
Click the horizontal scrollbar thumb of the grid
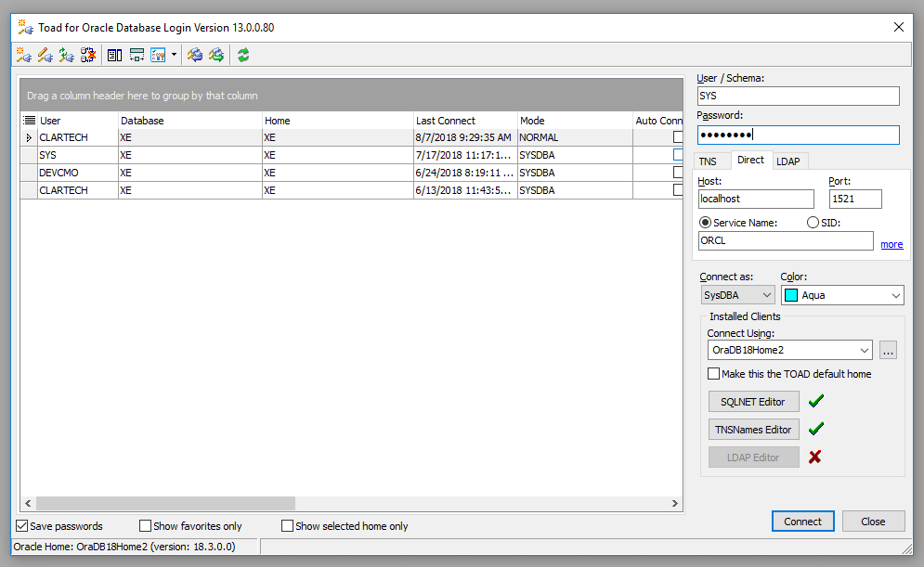tap(165, 503)
